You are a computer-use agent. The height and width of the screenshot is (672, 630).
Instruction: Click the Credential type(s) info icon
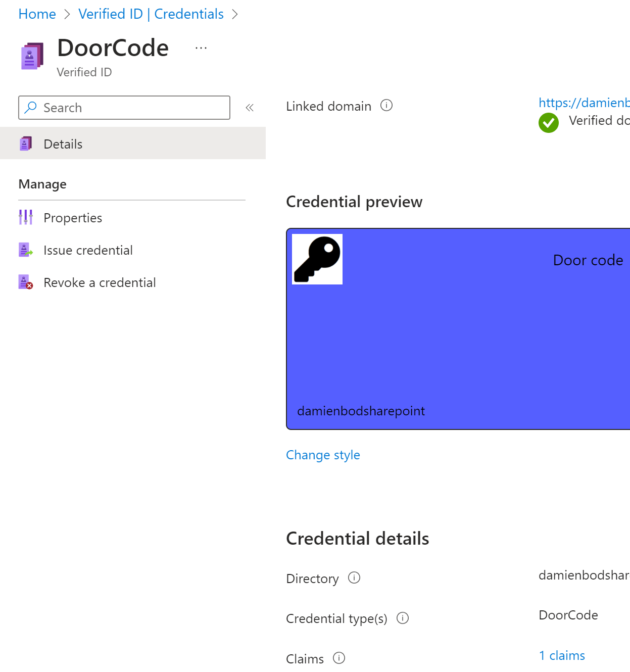click(x=403, y=618)
